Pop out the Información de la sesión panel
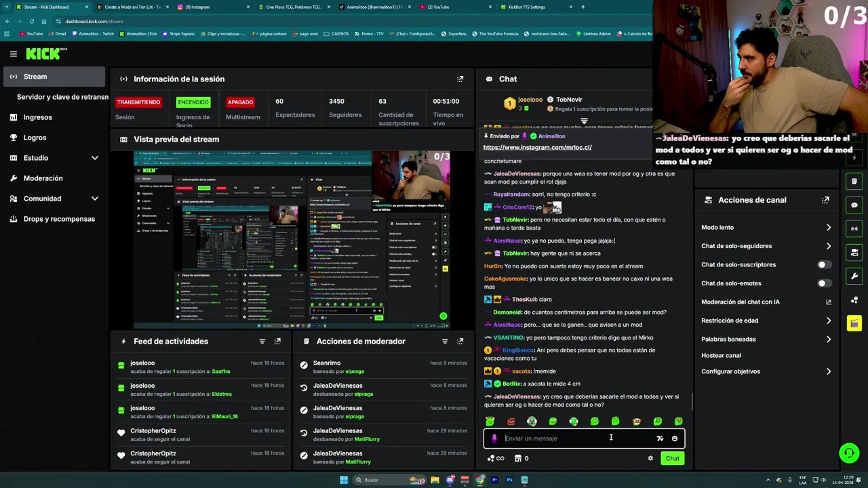Viewport: 868px width, 488px height. click(460, 79)
